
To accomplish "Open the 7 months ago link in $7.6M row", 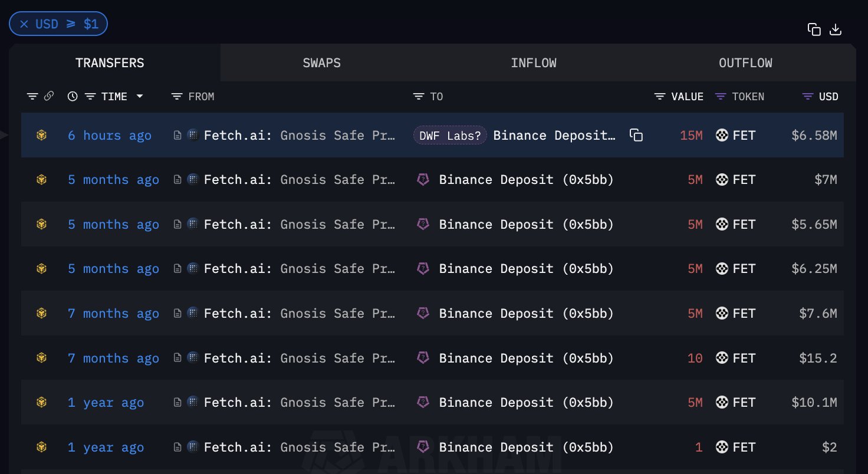I will pos(113,314).
